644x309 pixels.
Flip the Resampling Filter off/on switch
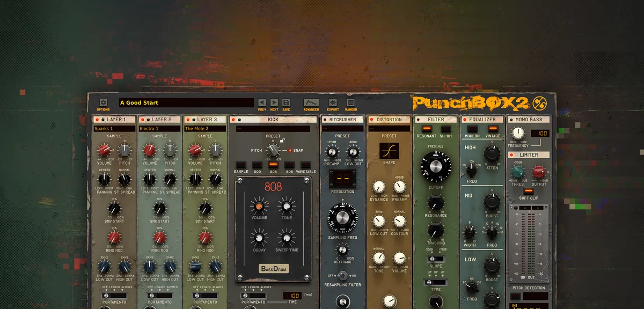(x=342, y=276)
